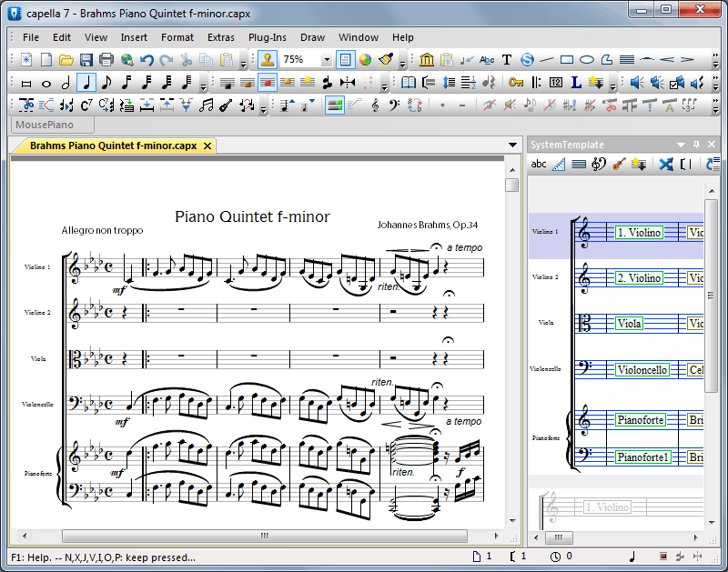
Task: Pin the SystemTemplate panel
Action: [696, 145]
